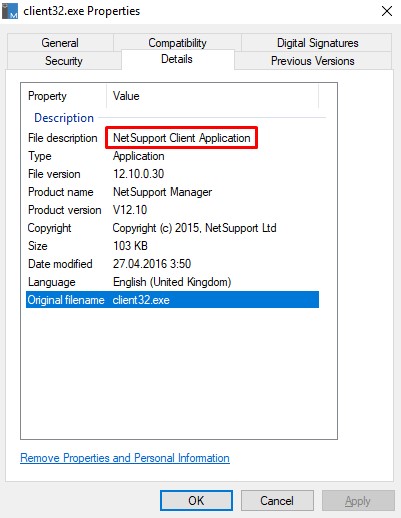Open the Compatibility tab

click(177, 43)
